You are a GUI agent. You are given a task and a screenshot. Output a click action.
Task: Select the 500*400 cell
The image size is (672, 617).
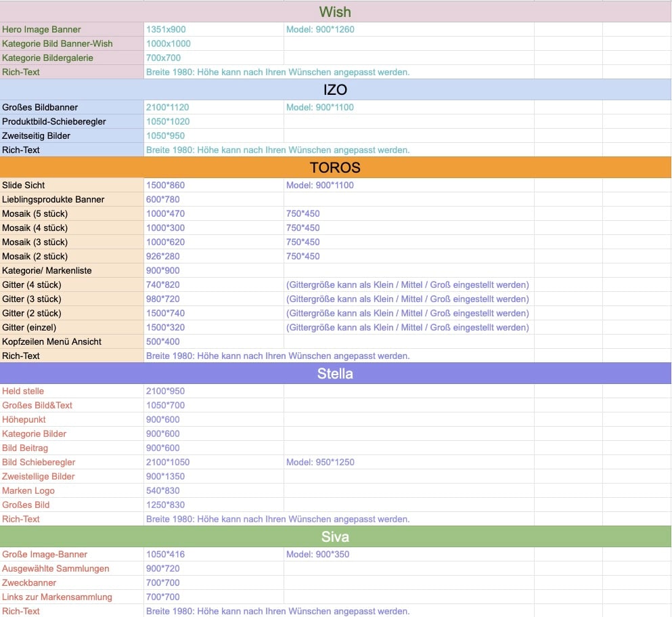click(213, 341)
